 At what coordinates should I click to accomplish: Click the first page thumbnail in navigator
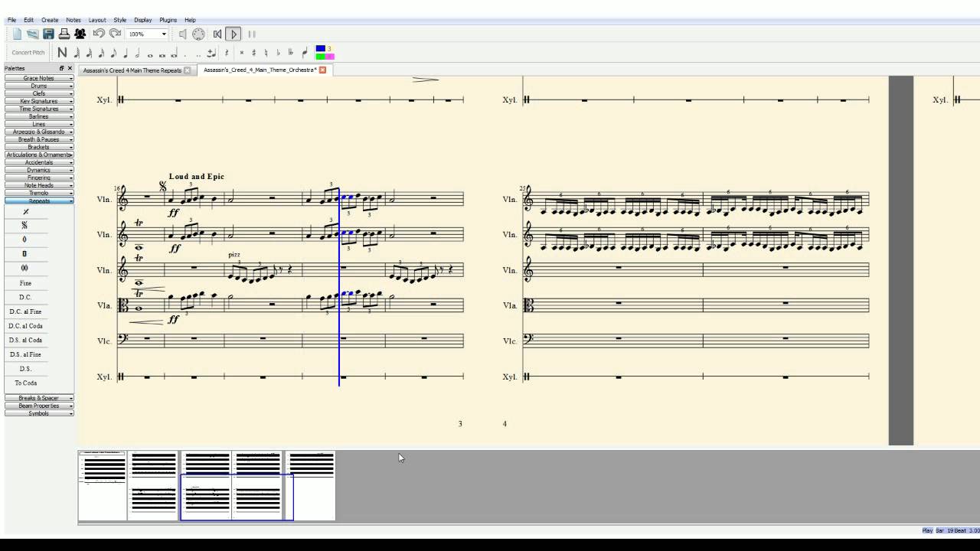(x=103, y=485)
